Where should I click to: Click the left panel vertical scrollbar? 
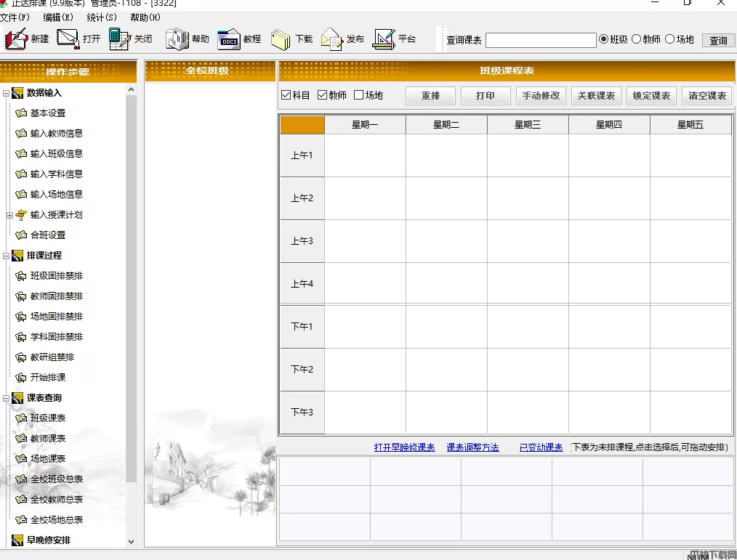tap(131, 291)
